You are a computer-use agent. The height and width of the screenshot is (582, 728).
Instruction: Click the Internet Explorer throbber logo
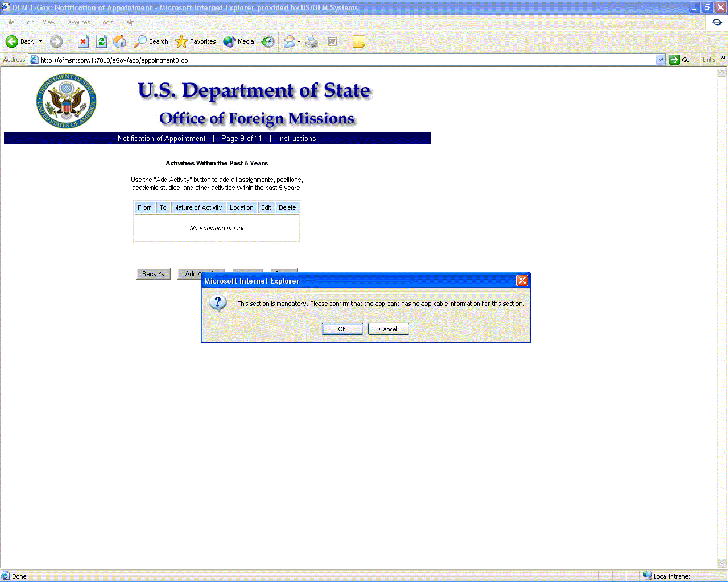(x=717, y=22)
